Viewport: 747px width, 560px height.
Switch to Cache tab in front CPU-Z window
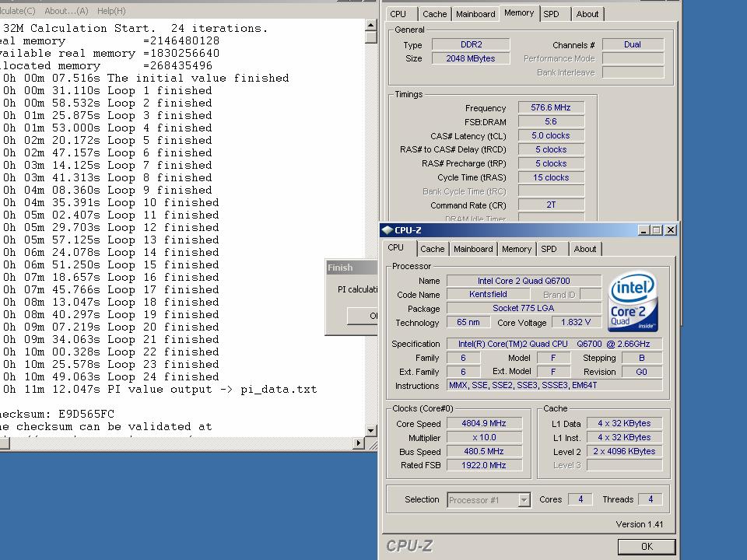point(432,249)
